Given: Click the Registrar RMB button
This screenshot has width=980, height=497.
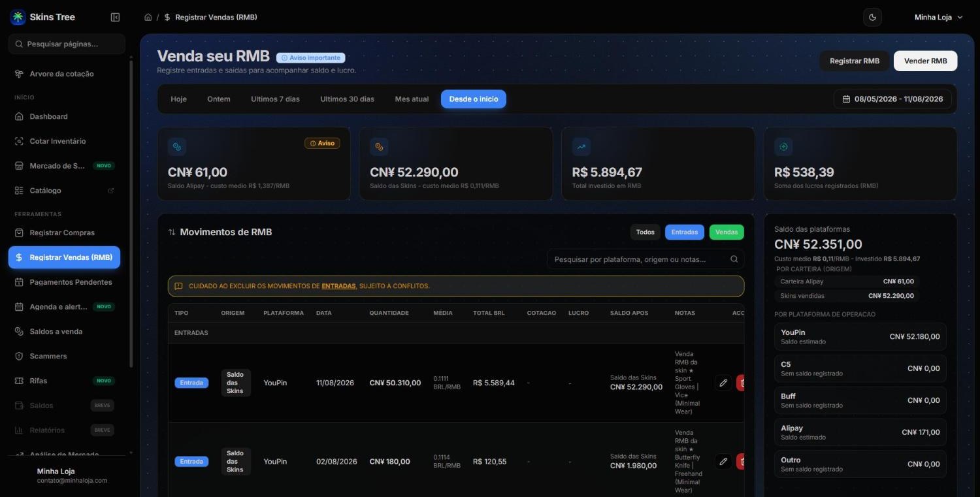Looking at the screenshot, I should (x=855, y=61).
